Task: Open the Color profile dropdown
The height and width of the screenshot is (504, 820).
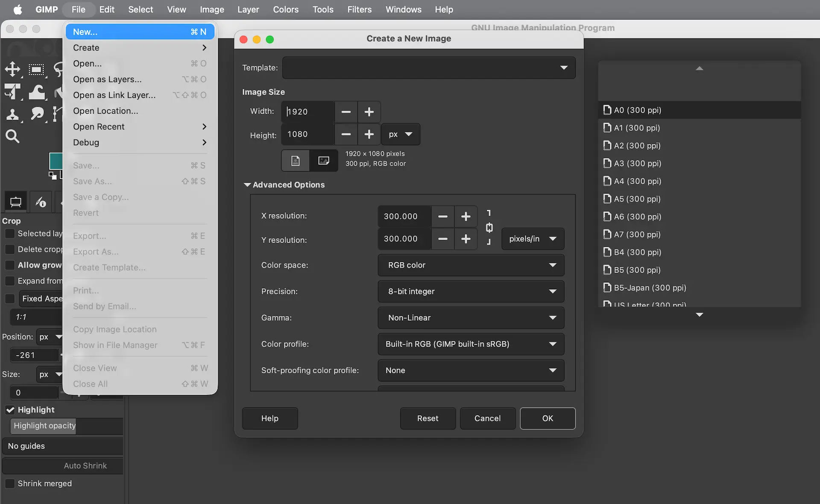Action: (x=471, y=344)
